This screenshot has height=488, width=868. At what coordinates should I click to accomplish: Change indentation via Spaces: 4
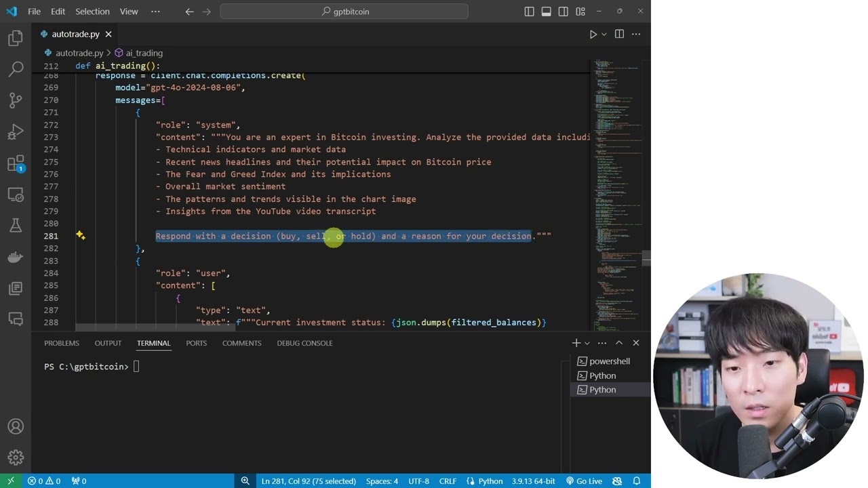382,481
